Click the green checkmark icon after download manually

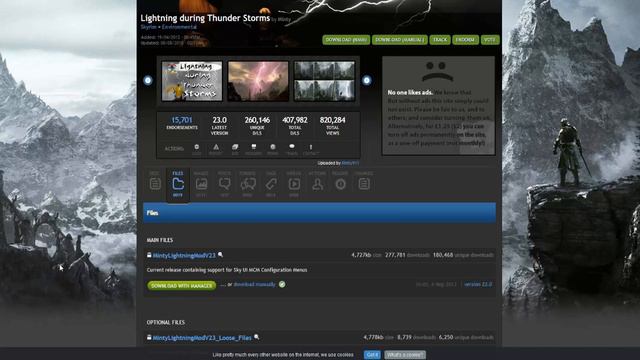282,284
